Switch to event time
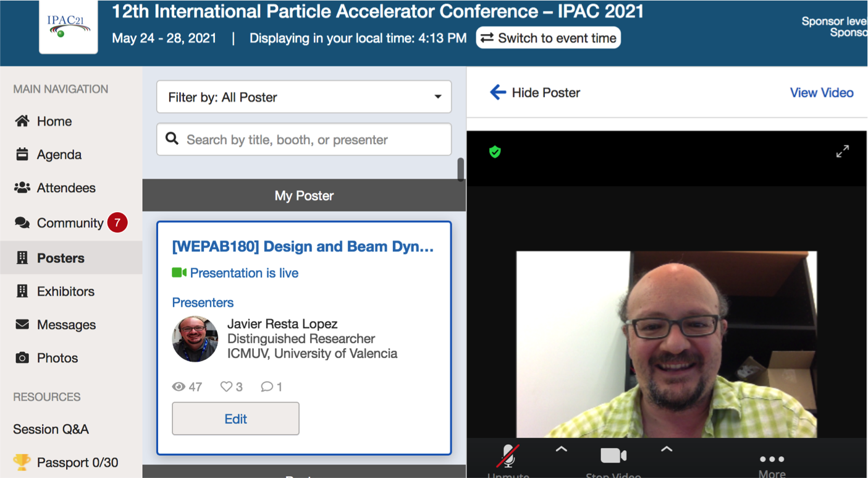This screenshot has width=868, height=478. (x=548, y=38)
